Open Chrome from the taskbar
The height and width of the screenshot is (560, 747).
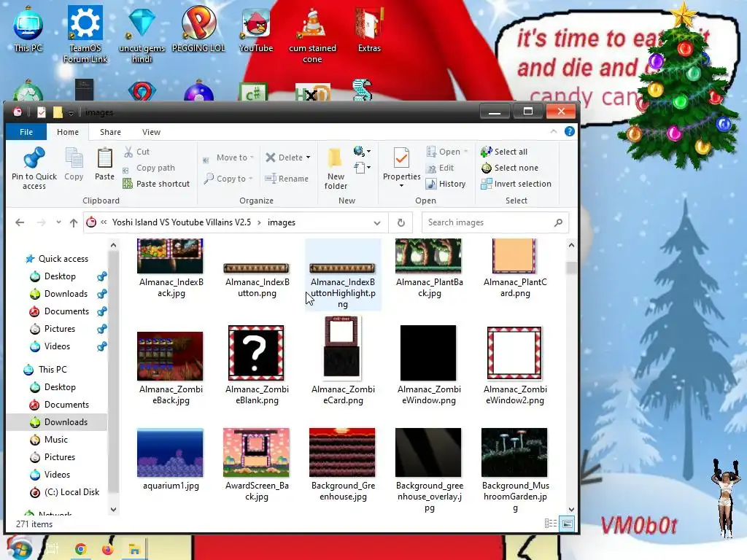pos(80,549)
